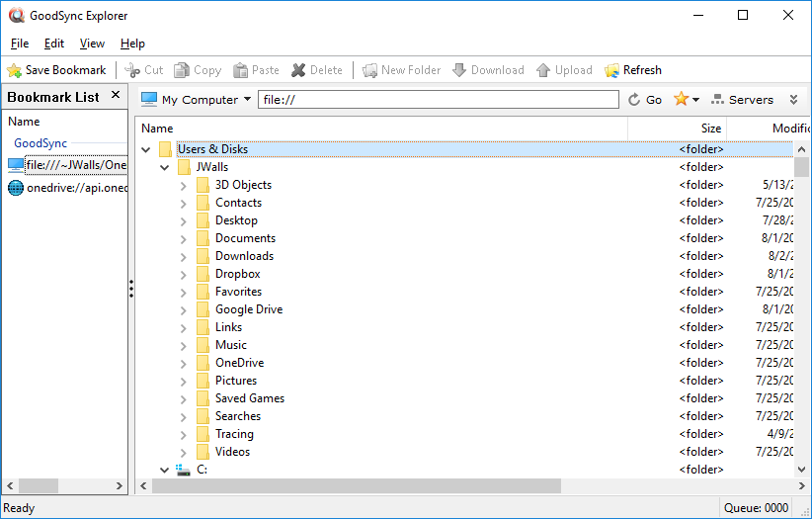Image resolution: width=812 pixels, height=519 pixels.
Task: Refresh the file listing
Action: coord(632,70)
